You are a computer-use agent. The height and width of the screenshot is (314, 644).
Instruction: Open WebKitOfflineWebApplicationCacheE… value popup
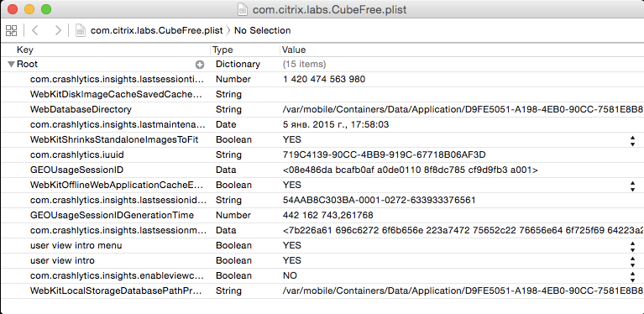[x=632, y=186]
